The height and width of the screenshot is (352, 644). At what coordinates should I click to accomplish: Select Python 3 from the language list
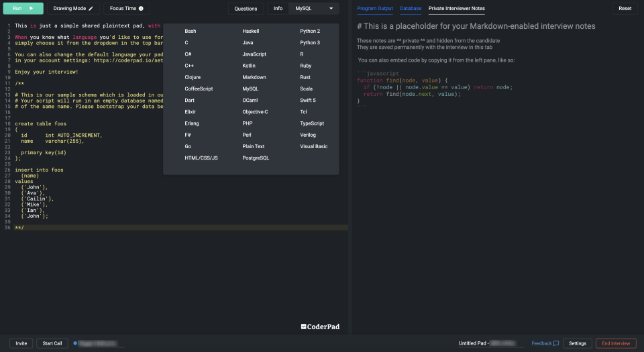[310, 43]
